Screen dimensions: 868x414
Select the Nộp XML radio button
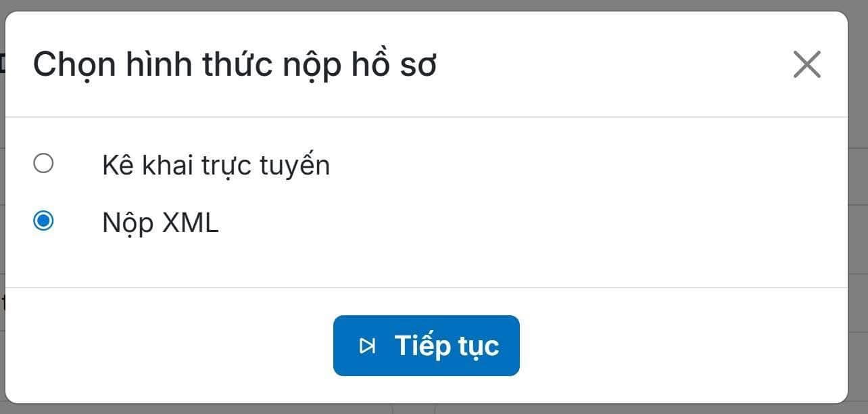(x=43, y=221)
